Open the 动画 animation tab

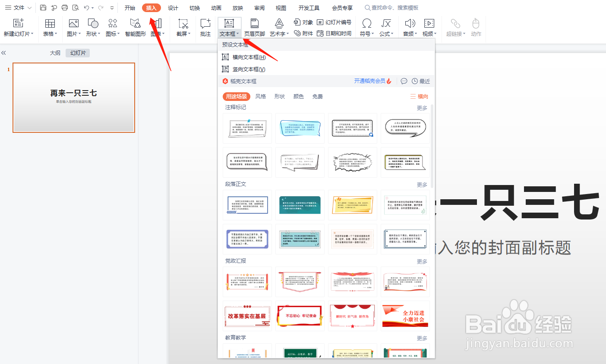pos(216,8)
